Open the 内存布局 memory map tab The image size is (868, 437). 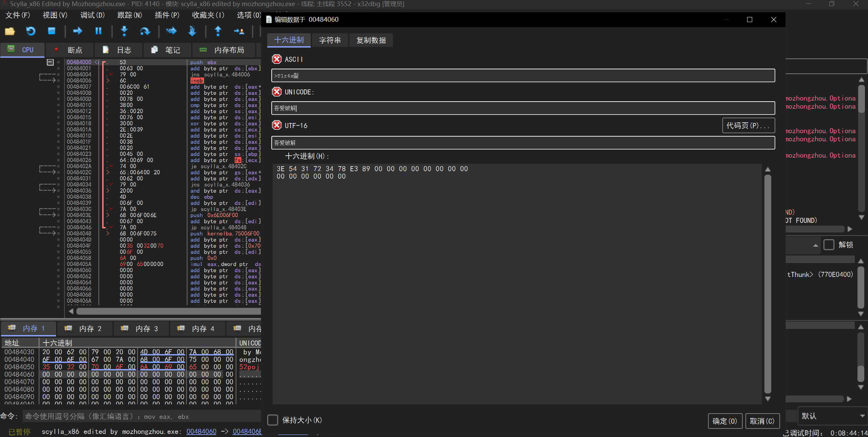tap(223, 50)
